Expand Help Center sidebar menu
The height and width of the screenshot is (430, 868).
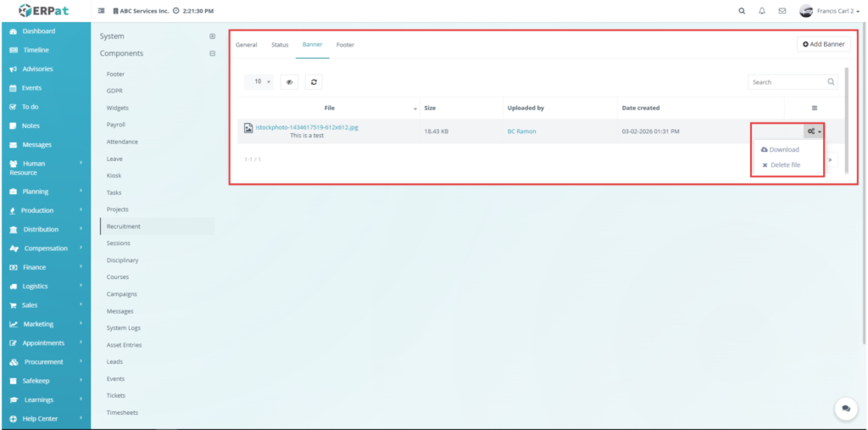(x=46, y=418)
